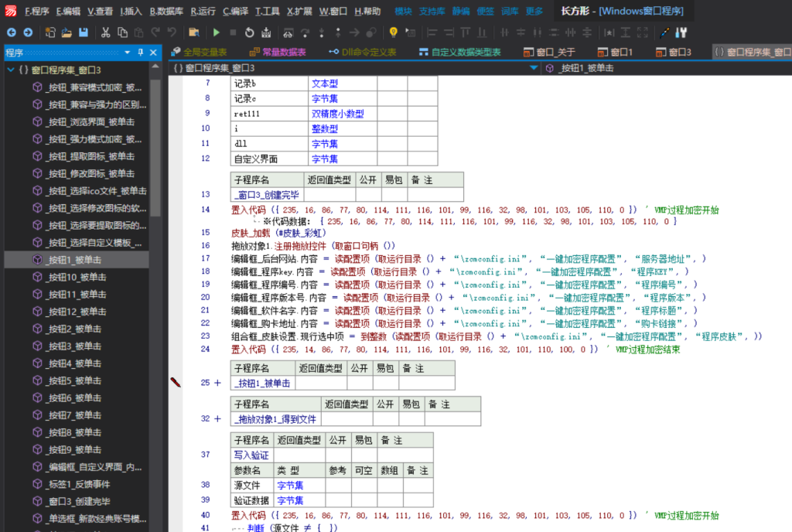The height and width of the screenshot is (532, 792).
Task: Switch to the 全局变量表 tab
Action: [203, 51]
